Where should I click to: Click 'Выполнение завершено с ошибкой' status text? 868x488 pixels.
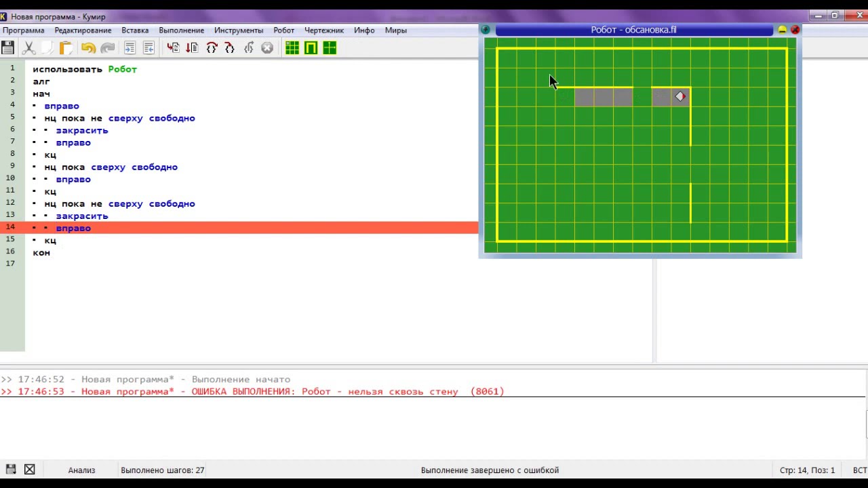pos(490,470)
